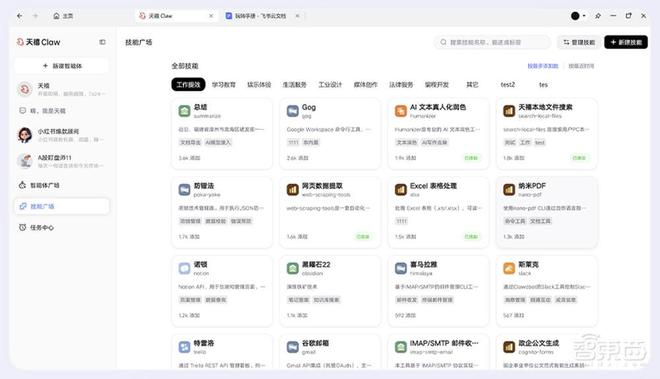Open the Excel 表格处理 skill icon
The image size is (660, 379).
401,190
